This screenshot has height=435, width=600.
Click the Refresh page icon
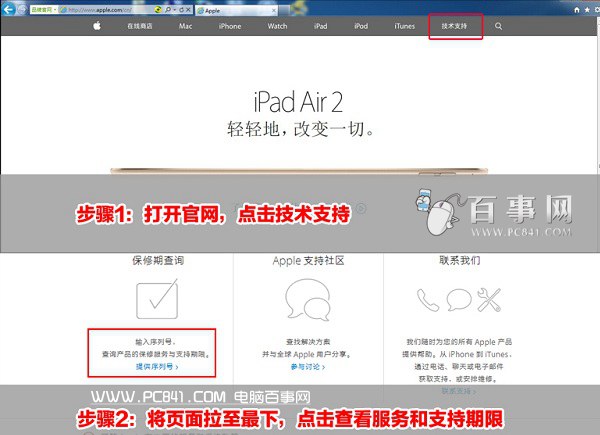[x=181, y=10]
